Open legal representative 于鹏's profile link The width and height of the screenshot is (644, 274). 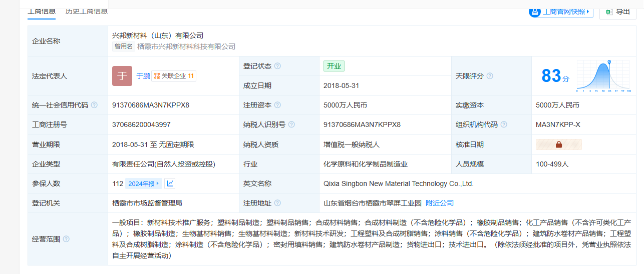pos(143,76)
